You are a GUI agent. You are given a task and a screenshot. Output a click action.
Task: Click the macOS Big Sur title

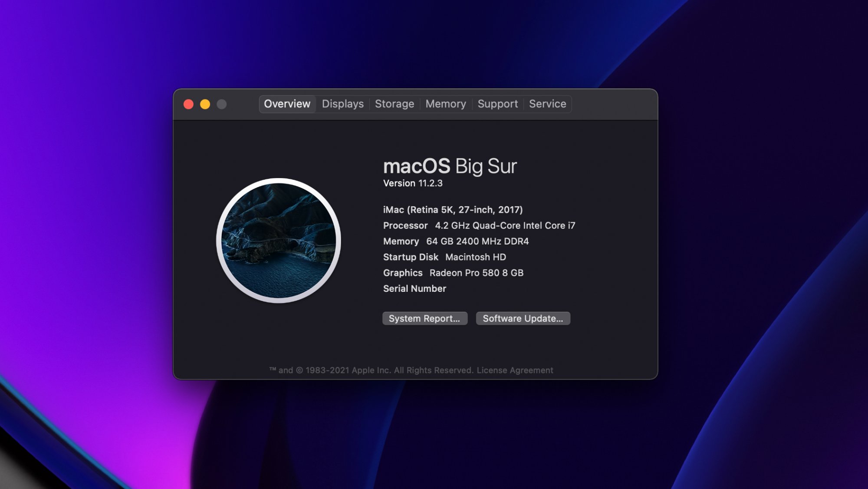pos(450,166)
